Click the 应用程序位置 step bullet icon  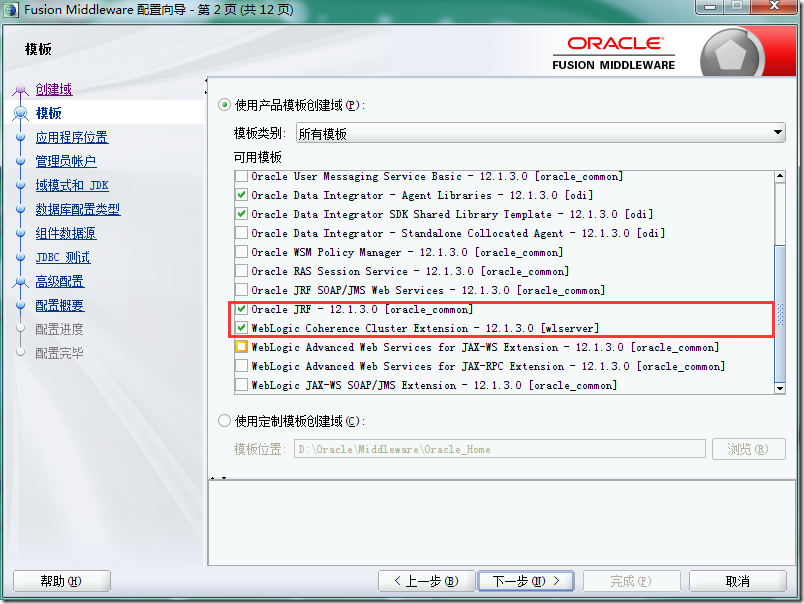point(21,137)
